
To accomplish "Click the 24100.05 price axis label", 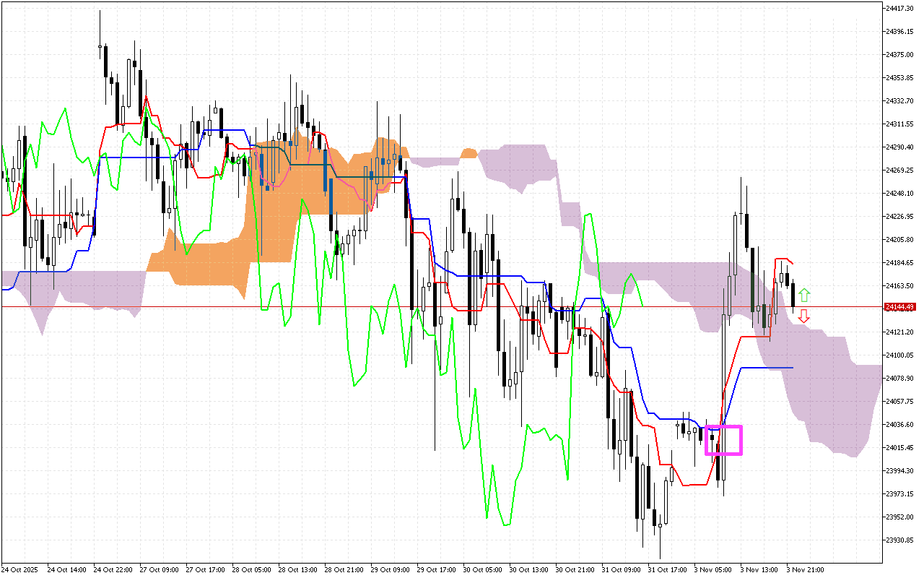I will click(x=900, y=355).
